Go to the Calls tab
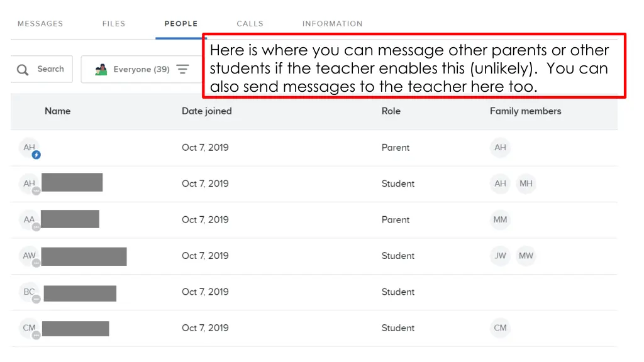 (250, 24)
